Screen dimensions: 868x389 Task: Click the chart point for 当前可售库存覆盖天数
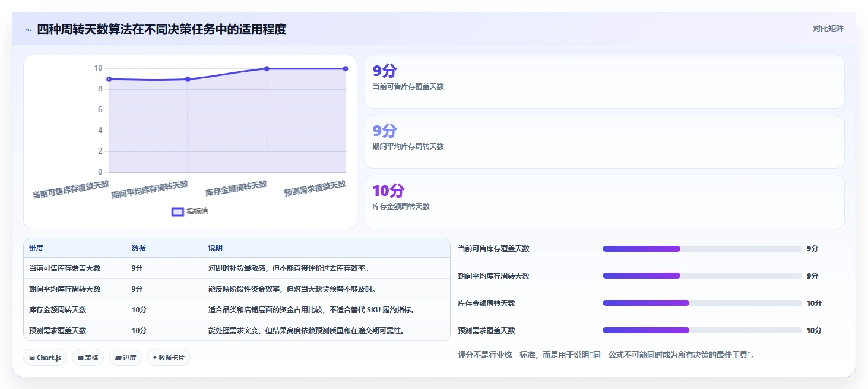(109, 79)
